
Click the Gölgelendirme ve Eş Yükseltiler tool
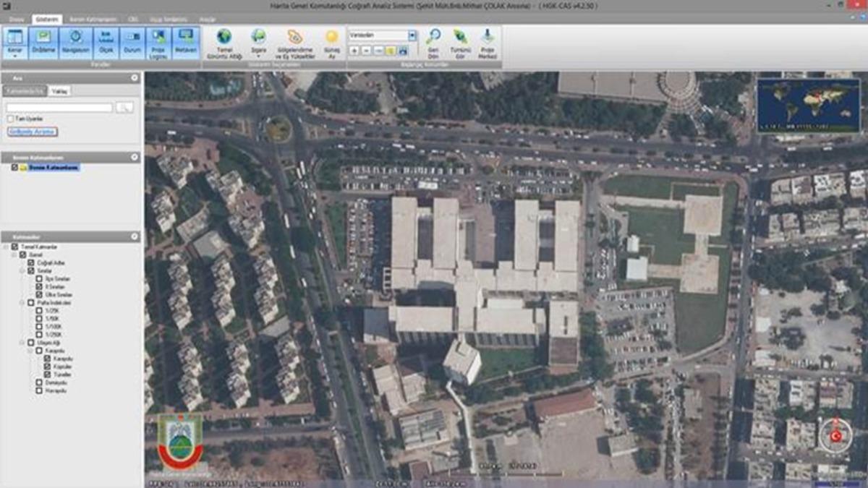(x=294, y=38)
